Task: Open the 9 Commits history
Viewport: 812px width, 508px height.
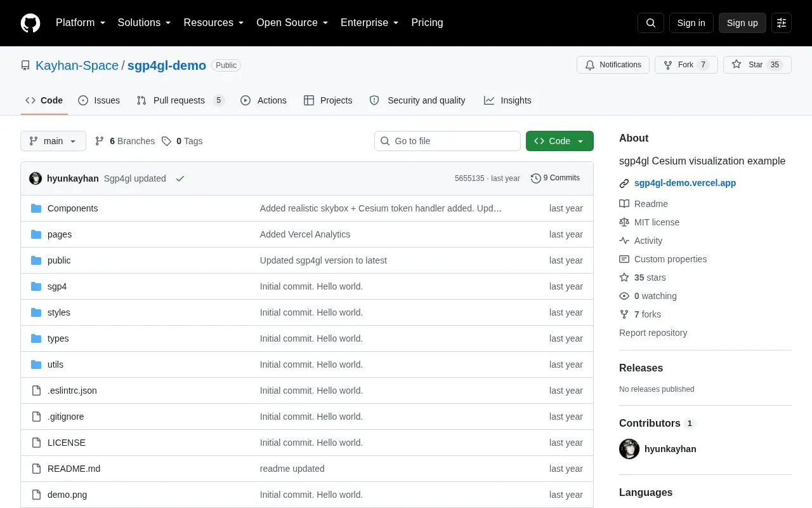Action: [555, 178]
